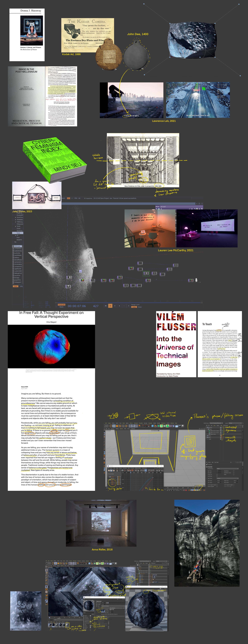Image resolution: width=248 pixels, height=644 pixels.
Task: Open MoGraph menu in yellow-squares Cinema 4D screenshot
Action: [x=136, y=423]
